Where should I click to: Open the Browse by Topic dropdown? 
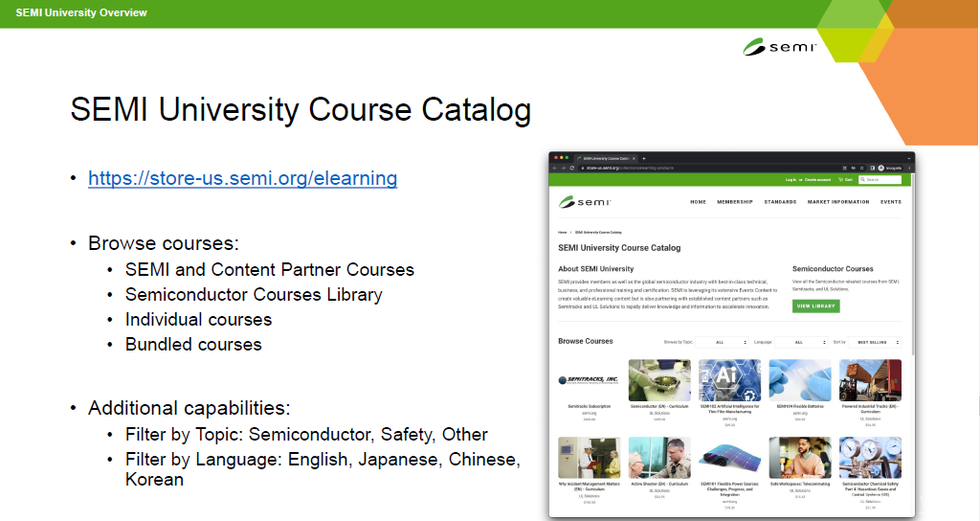click(x=722, y=342)
